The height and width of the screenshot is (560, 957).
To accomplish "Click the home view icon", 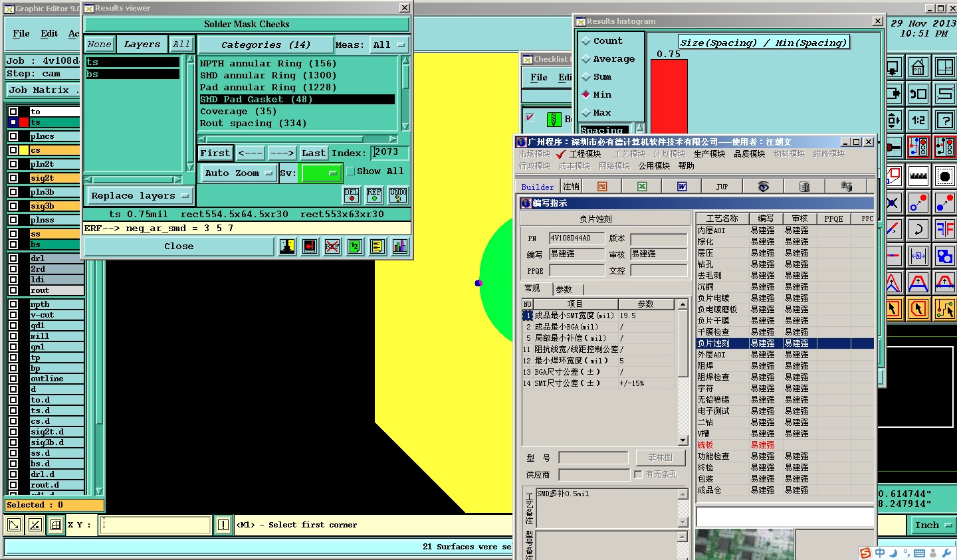I will [x=918, y=67].
